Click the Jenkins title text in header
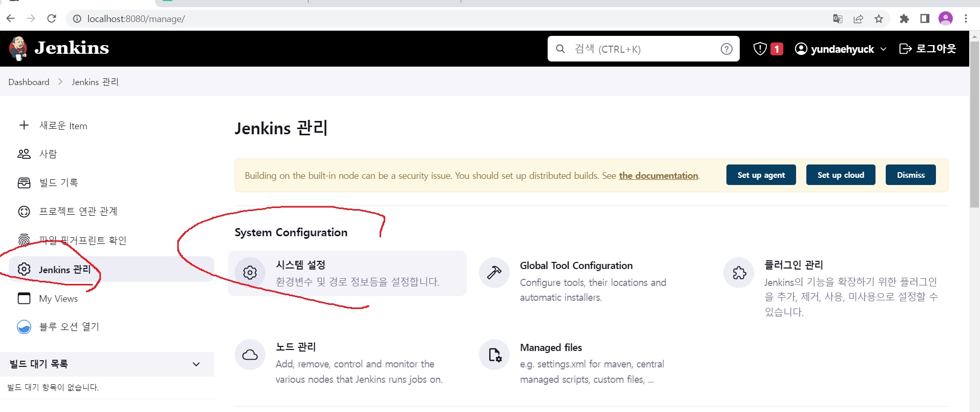Image resolution: width=980 pixels, height=412 pixels. coord(72,48)
